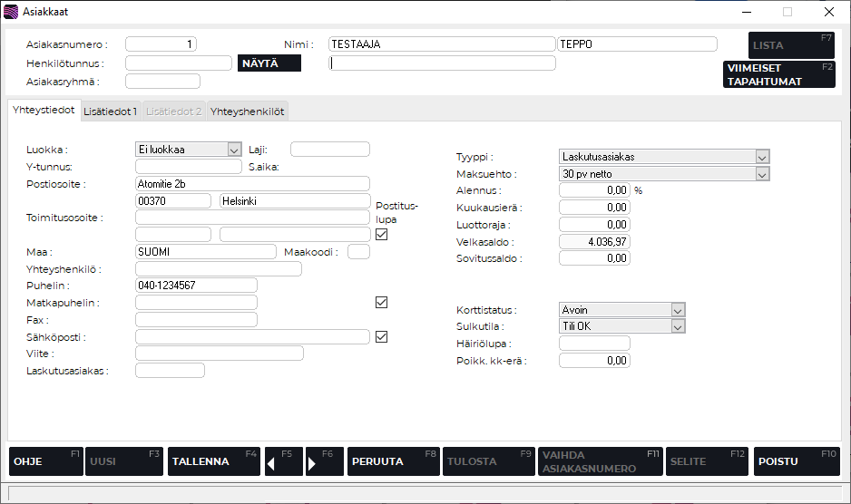851x504 pixels.
Task: Expand the Korttistatus dropdown
Action: click(x=677, y=310)
